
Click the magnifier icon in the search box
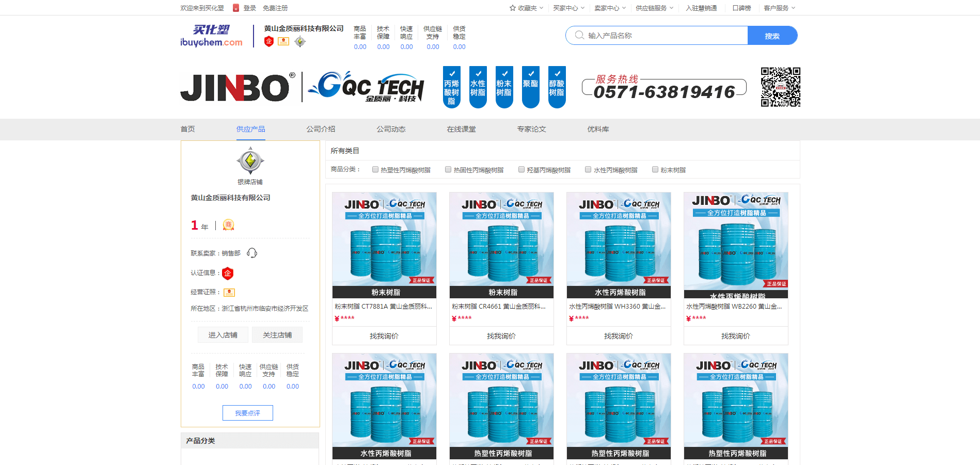click(579, 35)
